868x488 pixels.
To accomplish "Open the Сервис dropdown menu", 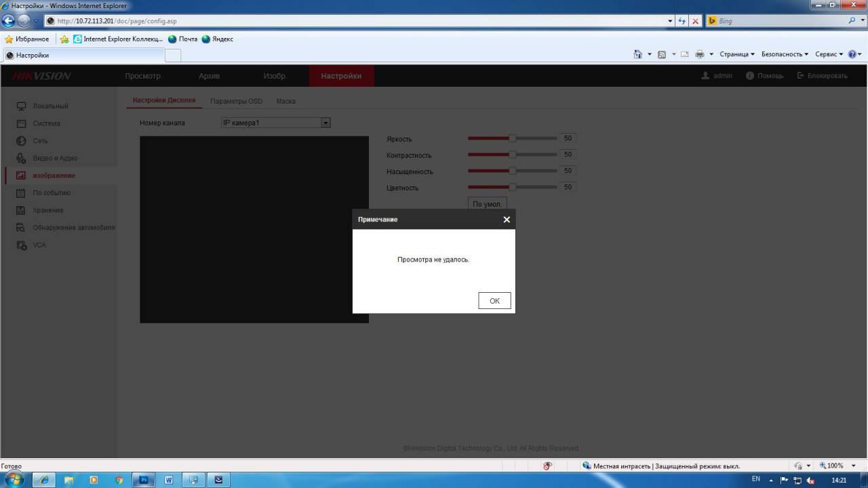I will [x=829, y=54].
